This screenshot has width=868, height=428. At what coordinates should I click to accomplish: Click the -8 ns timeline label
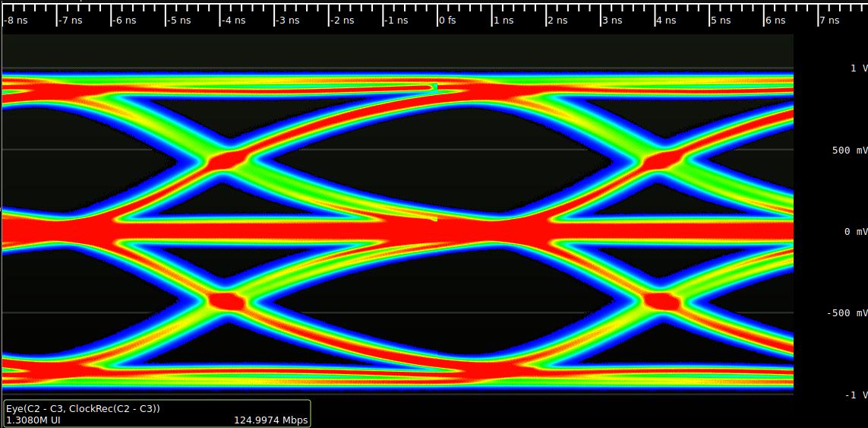16,21
